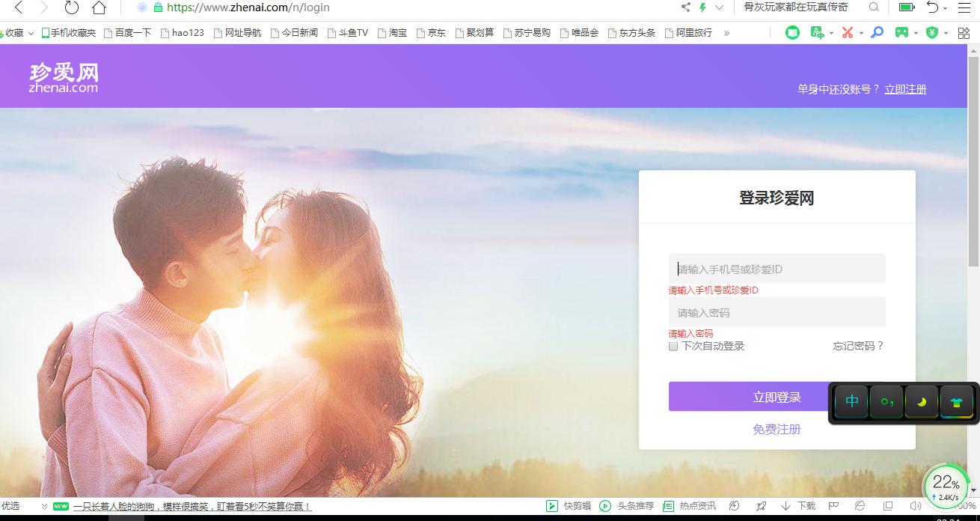Viewport: 980px width, 521px height.
Task: Open the 免费注册 free registration link
Action: click(x=777, y=429)
